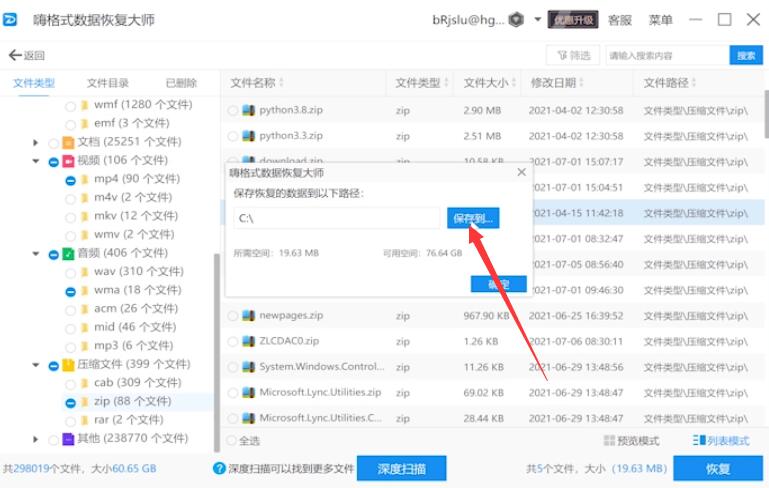Open the 客服 customer service menu
Viewport: 769px width, 488px height.
pos(619,20)
